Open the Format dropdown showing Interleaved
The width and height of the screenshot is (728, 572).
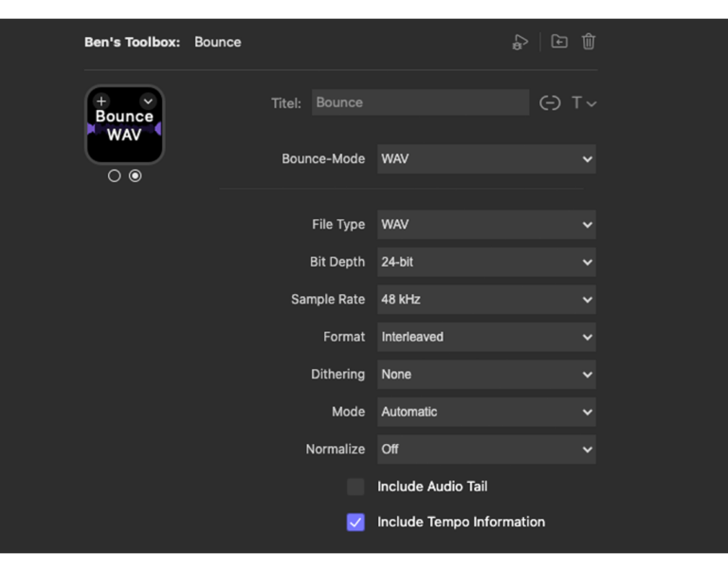click(485, 337)
